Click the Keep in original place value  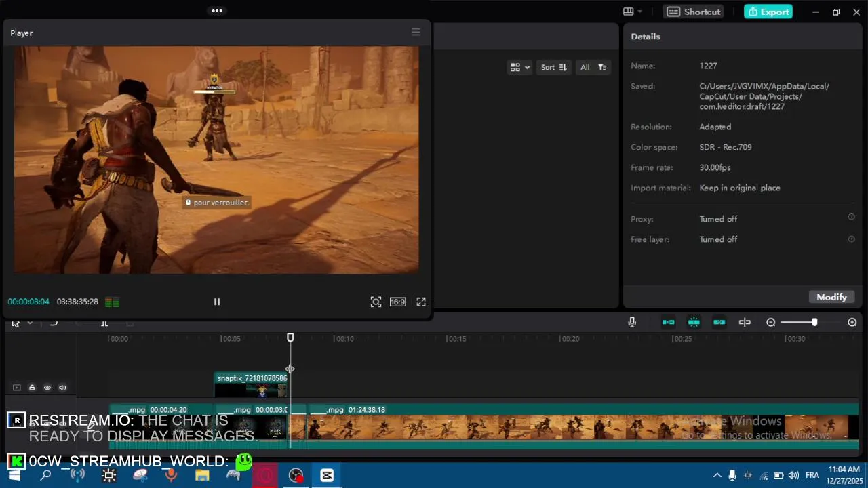pos(740,188)
